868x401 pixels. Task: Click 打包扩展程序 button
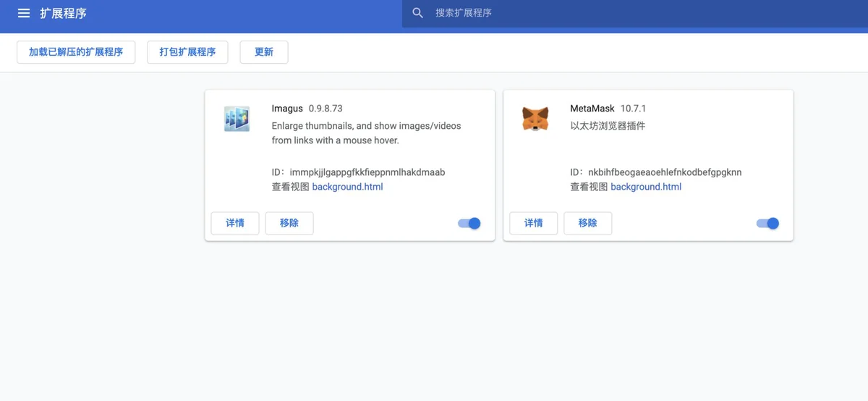pyautogui.click(x=187, y=52)
